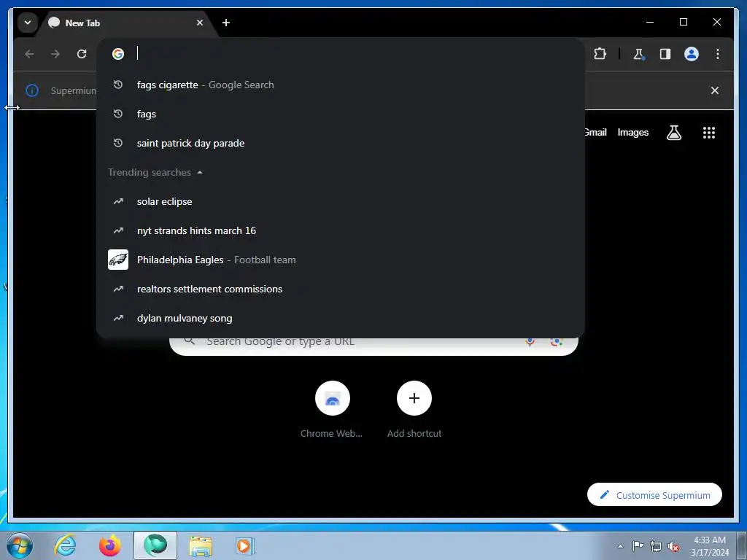
Task: Open the Extensions puzzle icon
Action: pyautogui.click(x=600, y=54)
